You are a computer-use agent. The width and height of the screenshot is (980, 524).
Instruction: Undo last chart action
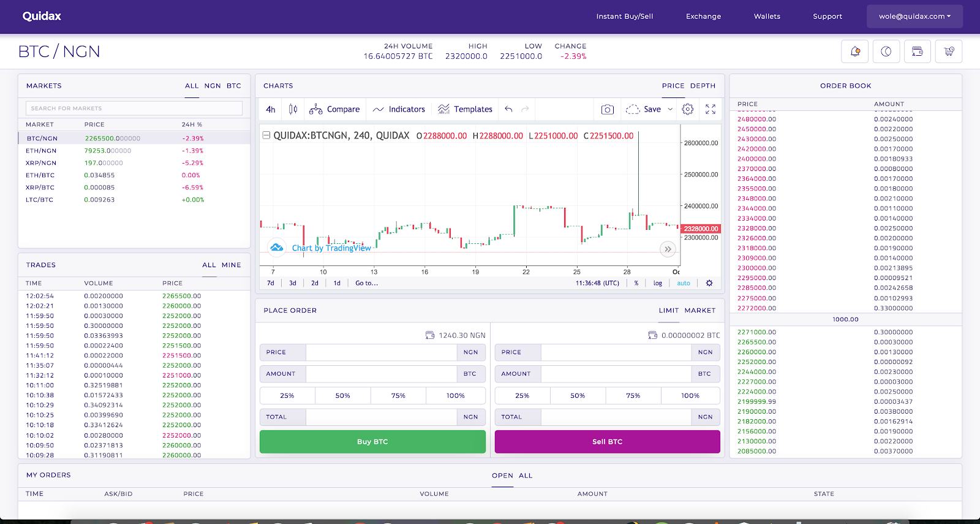tap(508, 109)
